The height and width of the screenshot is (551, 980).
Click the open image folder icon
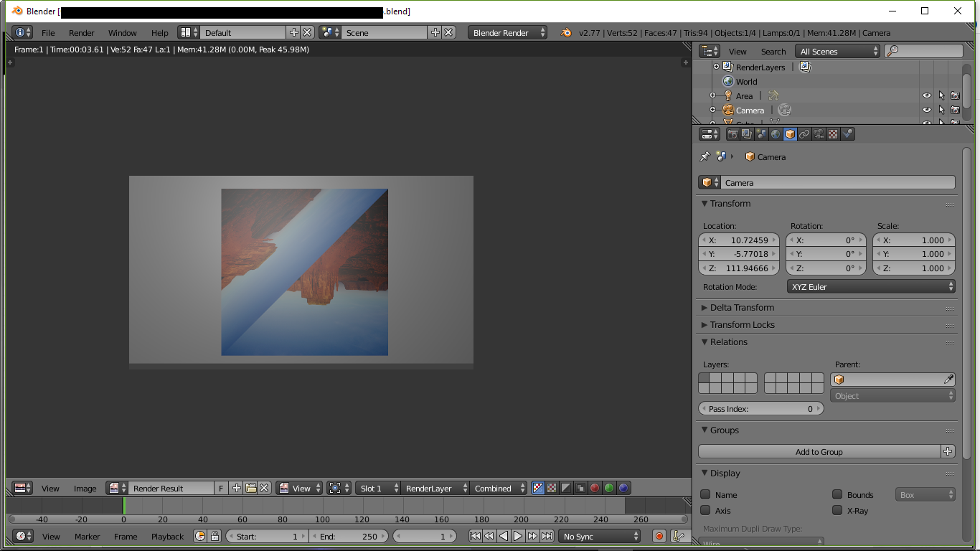(250, 488)
